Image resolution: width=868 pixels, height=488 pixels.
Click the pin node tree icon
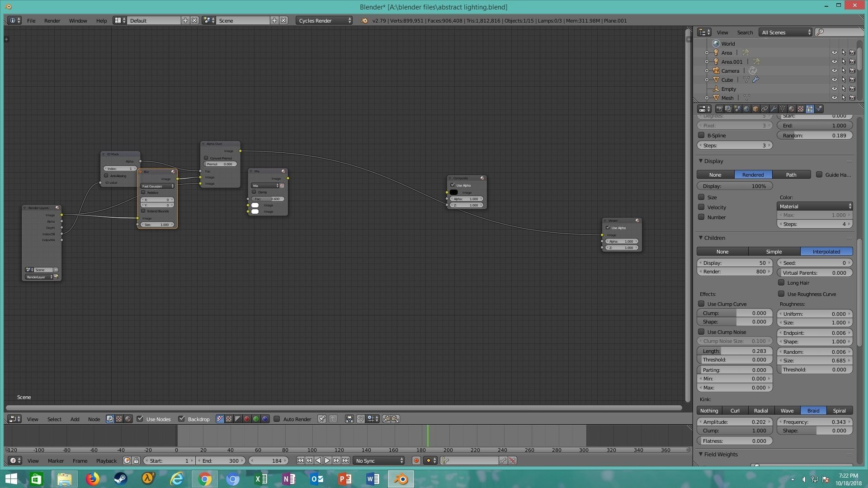click(x=321, y=419)
